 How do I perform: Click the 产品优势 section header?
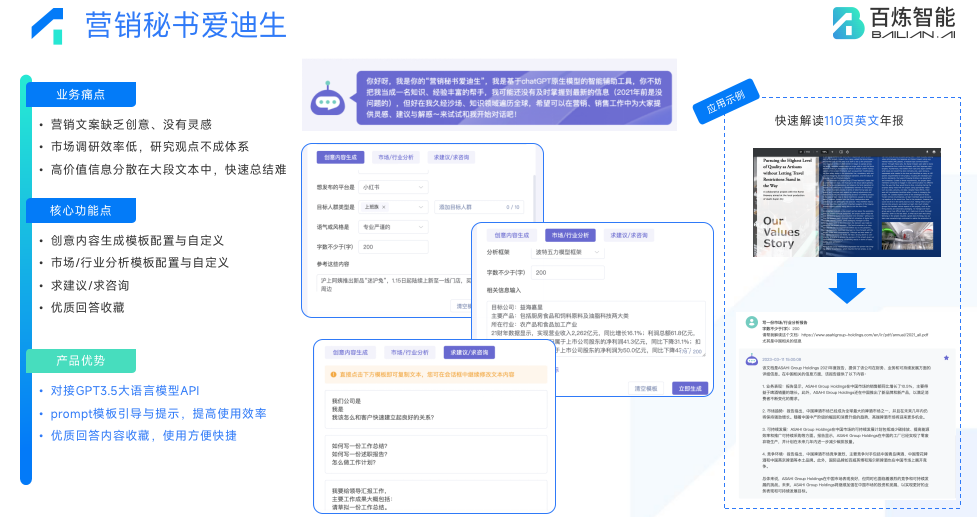point(80,361)
